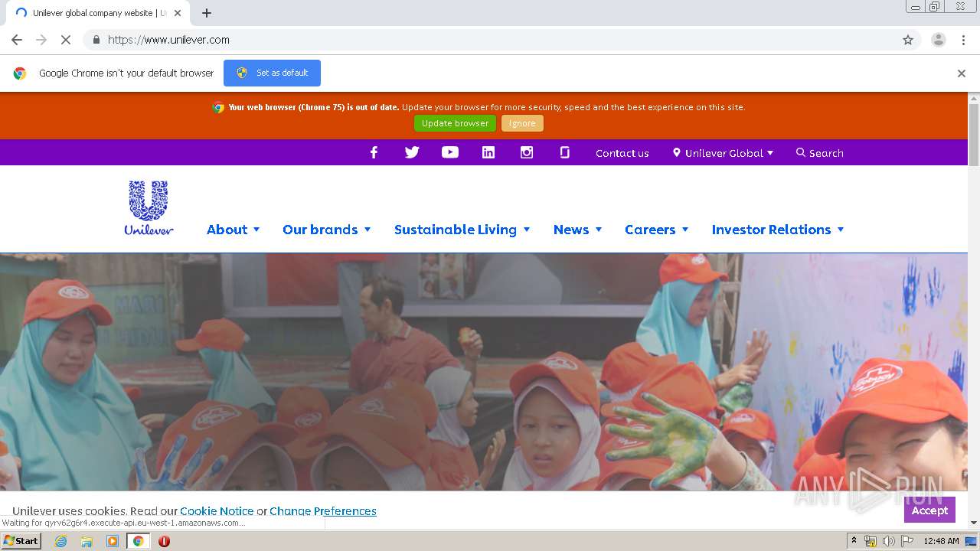Click the hero image of children

coord(484,372)
